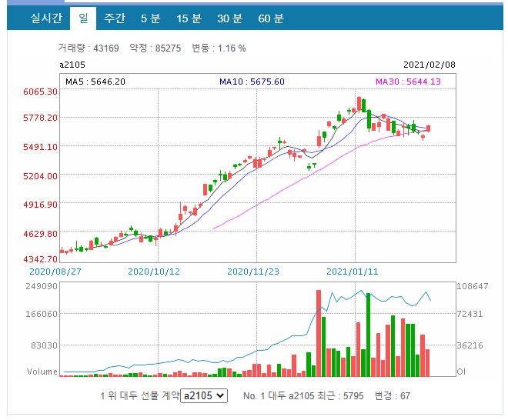The width and height of the screenshot is (508, 420).
Task: Open the a2105 contract dropdown
Action: [204, 395]
